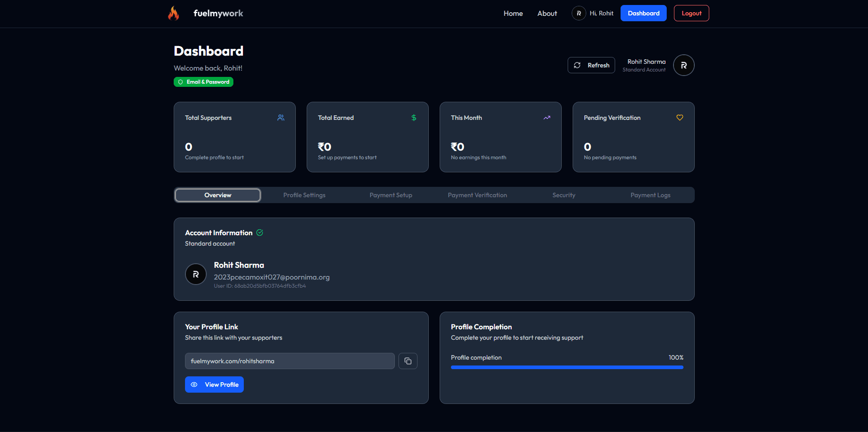
Task: Click the This Month trend arrow icon
Action: 547,118
